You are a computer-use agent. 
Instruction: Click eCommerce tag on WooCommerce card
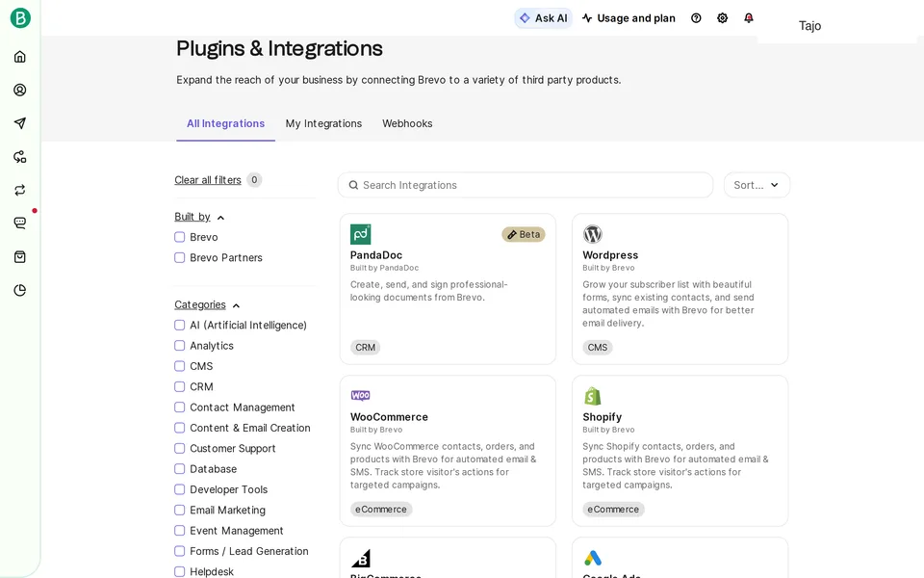(381, 509)
